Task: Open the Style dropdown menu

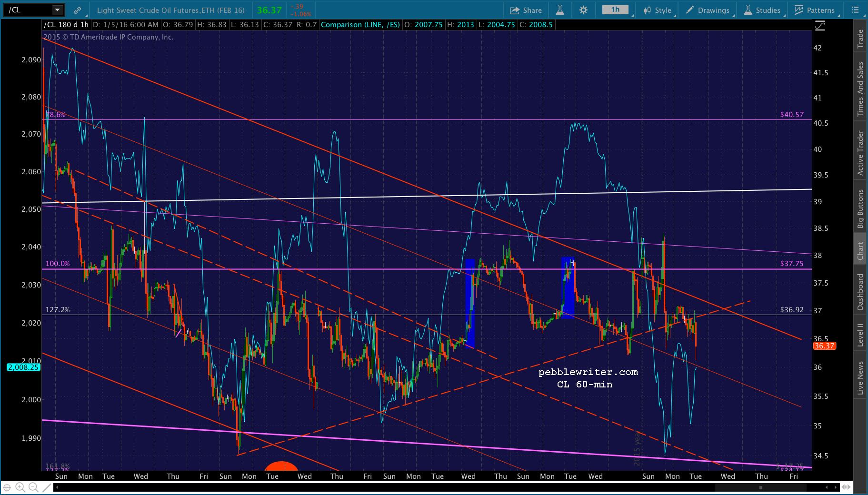Action: point(658,10)
